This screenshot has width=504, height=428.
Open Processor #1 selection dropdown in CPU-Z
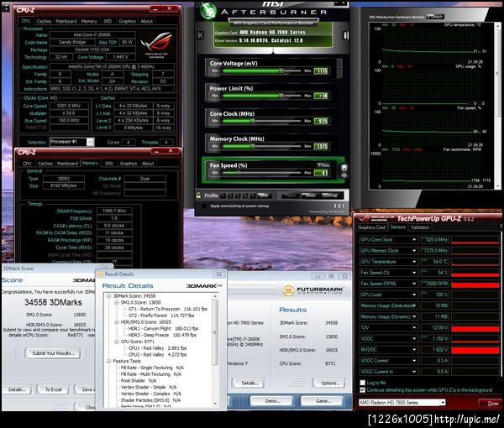[90, 142]
